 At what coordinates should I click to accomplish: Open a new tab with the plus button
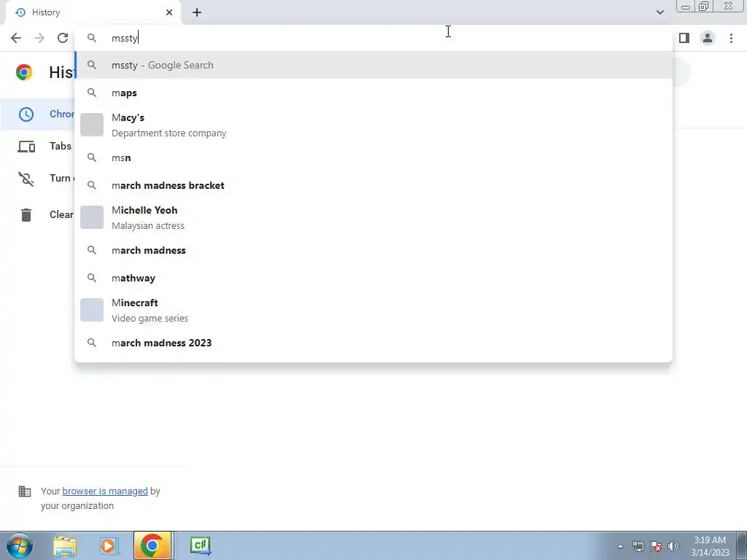click(x=197, y=13)
